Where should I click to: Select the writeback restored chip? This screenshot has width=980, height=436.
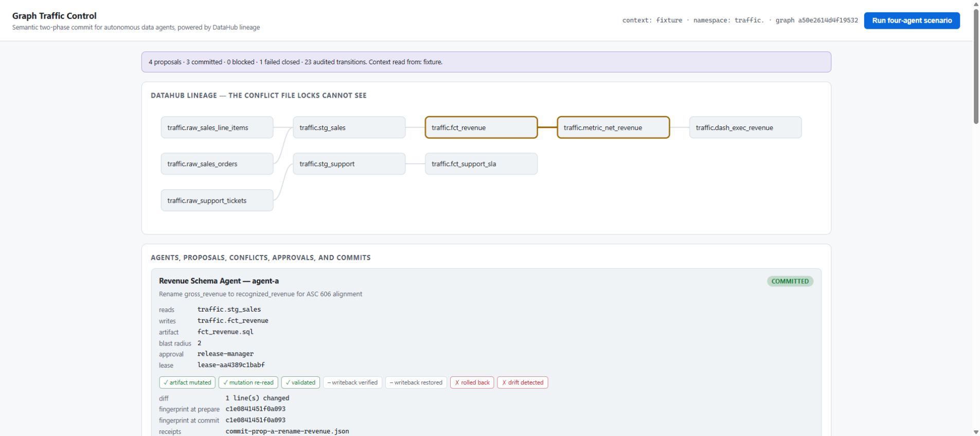(x=416, y=383)
